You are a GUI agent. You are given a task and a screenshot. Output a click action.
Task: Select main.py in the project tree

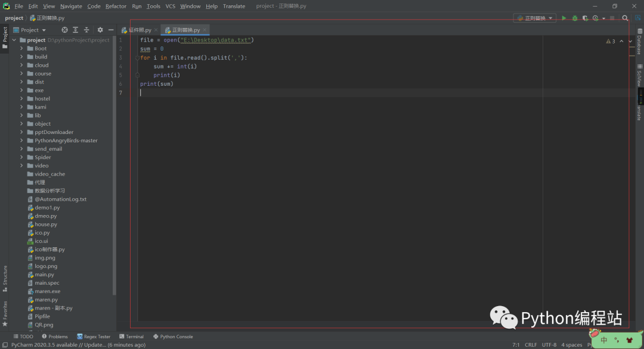(x=44, y=275)
